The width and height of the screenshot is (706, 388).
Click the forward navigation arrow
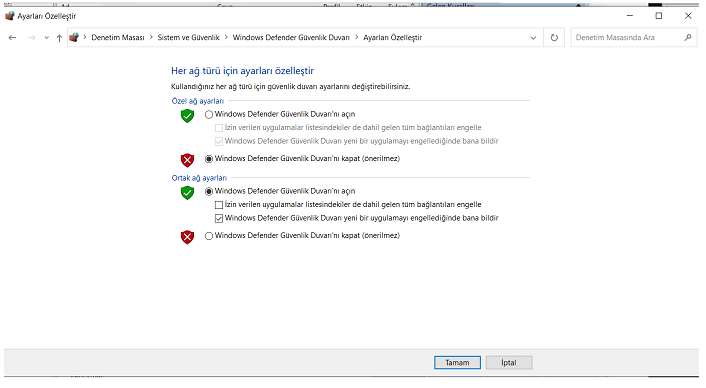pos(31,38)
